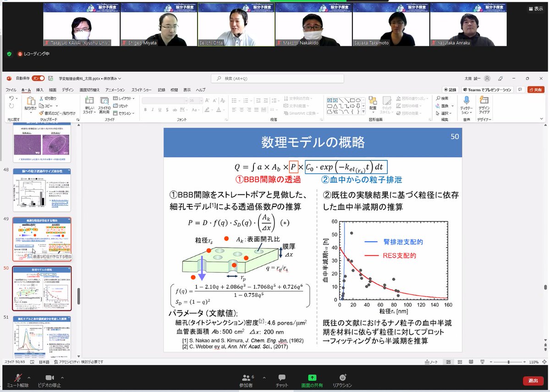550x392 pixels.
Task: Open the Copy dropdown arrow
Action: tap(57, 105)
